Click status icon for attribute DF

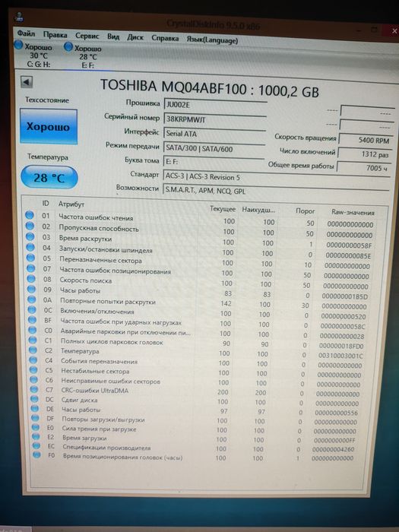coord(35,418)
